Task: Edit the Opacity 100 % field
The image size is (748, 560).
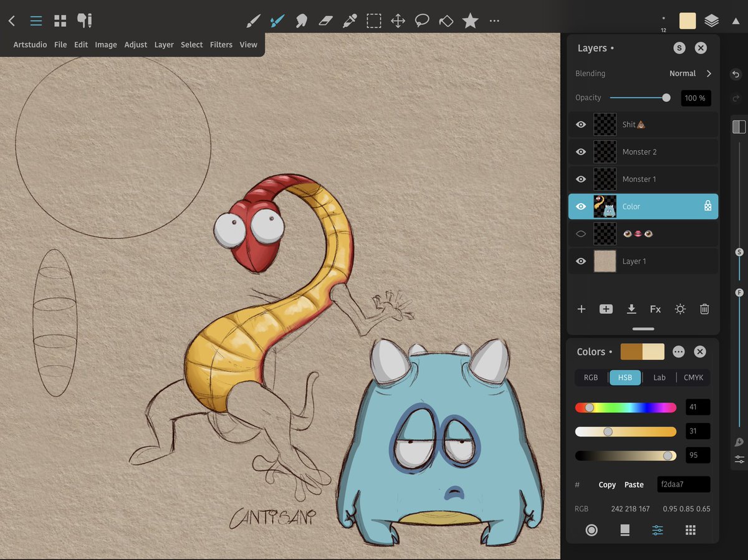Action: tap(696, 98)
